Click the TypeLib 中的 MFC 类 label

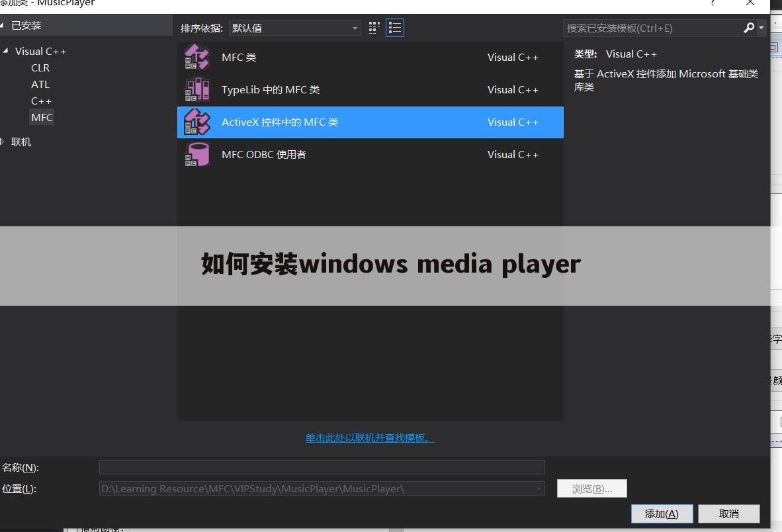coord(271,90)
